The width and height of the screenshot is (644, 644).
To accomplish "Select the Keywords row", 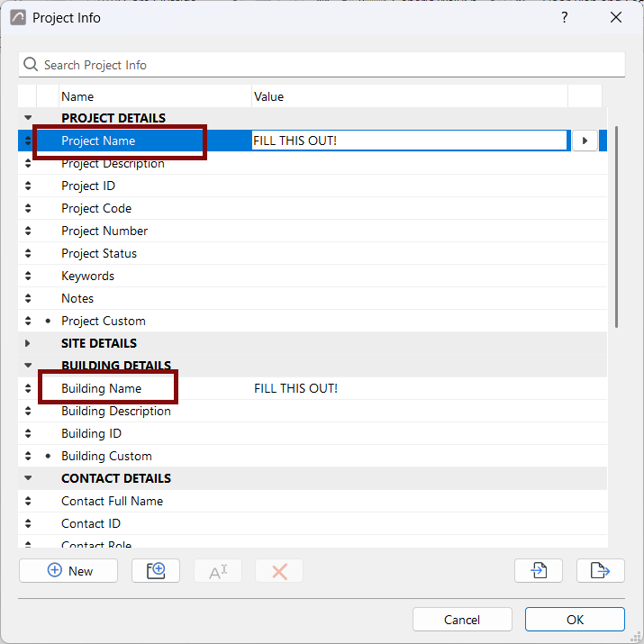I will click(x=313, y=276).
